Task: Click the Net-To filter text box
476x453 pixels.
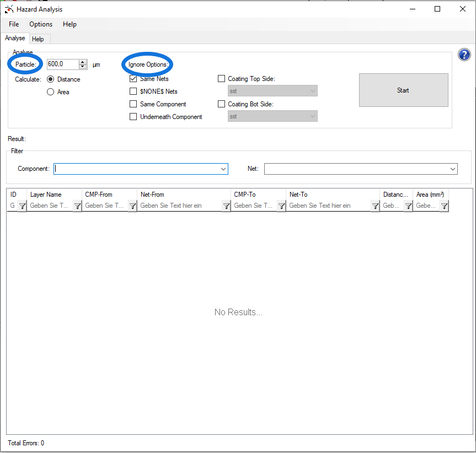Action: 329,206
